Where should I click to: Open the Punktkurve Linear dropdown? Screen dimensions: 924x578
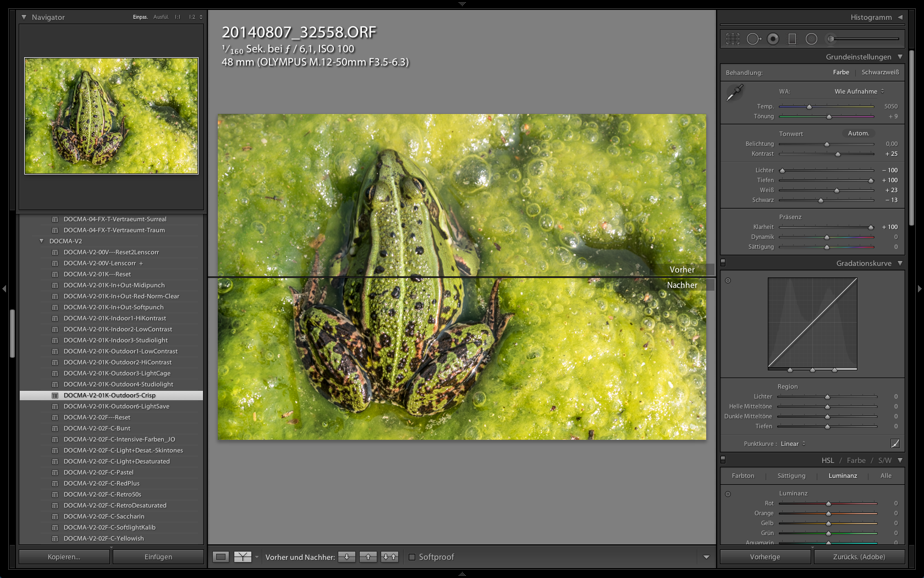793,444
